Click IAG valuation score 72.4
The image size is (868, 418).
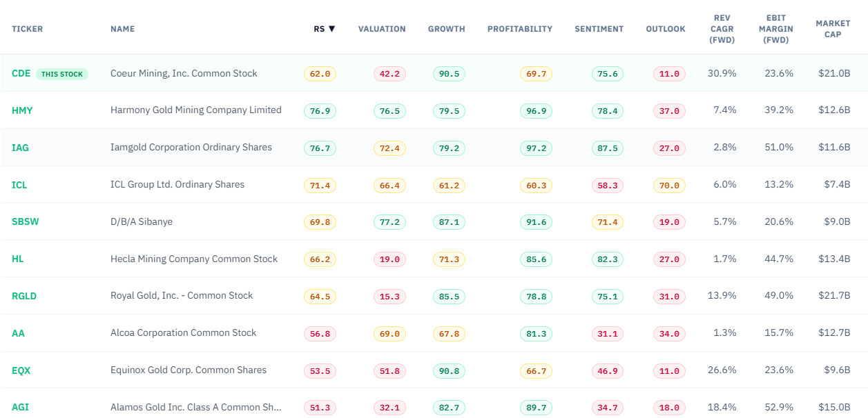click(389, 148)
